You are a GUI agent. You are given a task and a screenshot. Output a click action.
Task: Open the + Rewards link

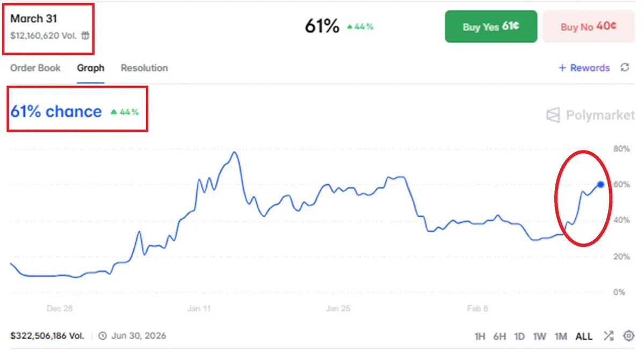584,68
